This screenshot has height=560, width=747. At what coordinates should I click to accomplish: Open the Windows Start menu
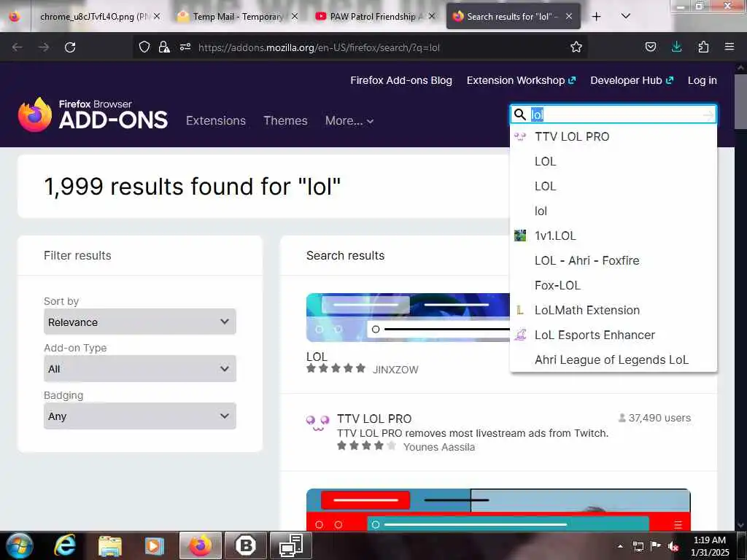click(18, 545)
